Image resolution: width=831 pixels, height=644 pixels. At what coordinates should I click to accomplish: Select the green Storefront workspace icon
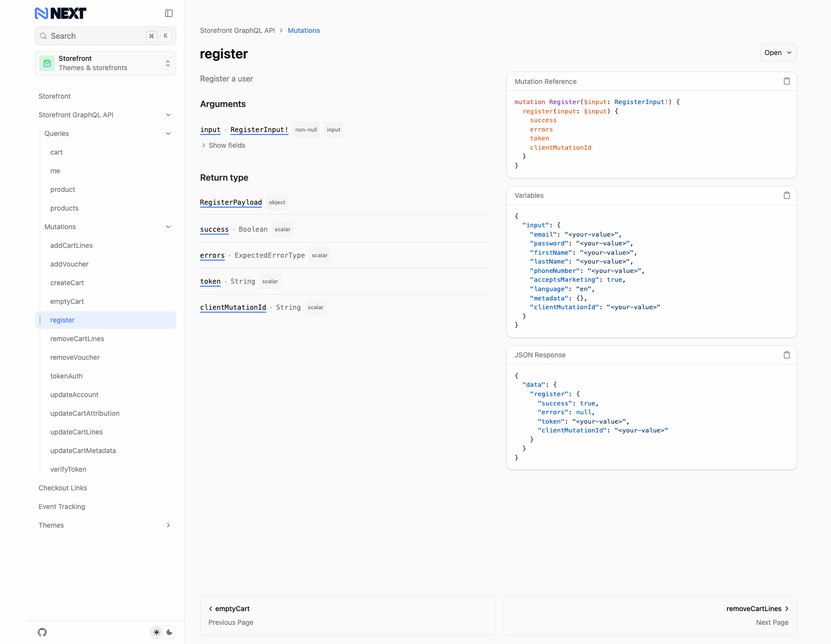click(x=47, y=63)
